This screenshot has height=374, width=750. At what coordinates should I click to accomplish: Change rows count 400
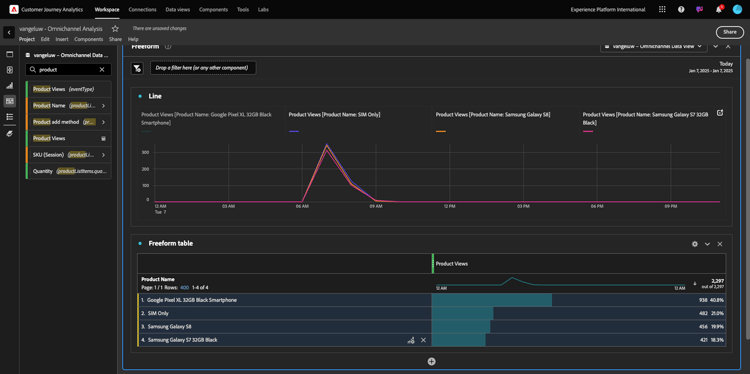[184, 287]
